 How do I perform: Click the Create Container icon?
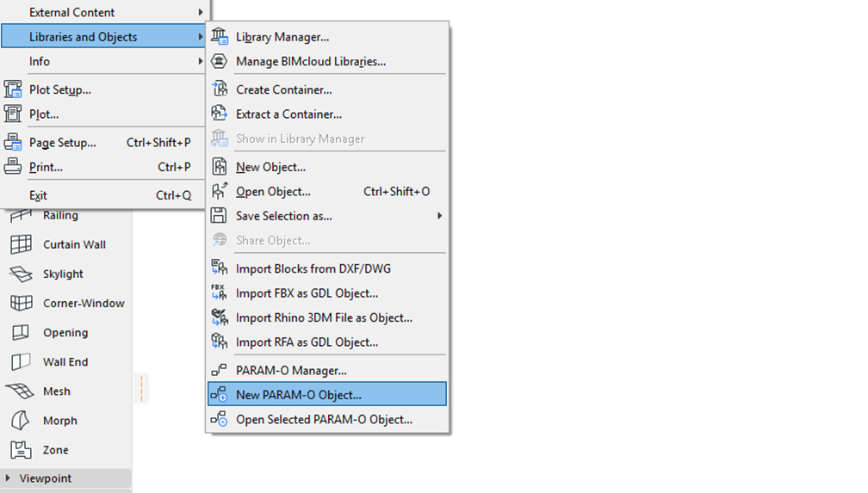coord(220,89)
